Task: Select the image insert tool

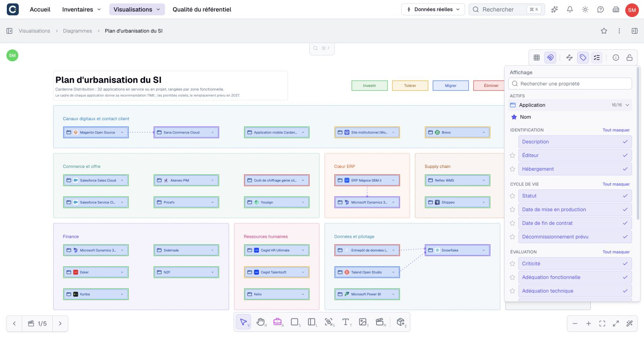Action: (x=363, y=322)
